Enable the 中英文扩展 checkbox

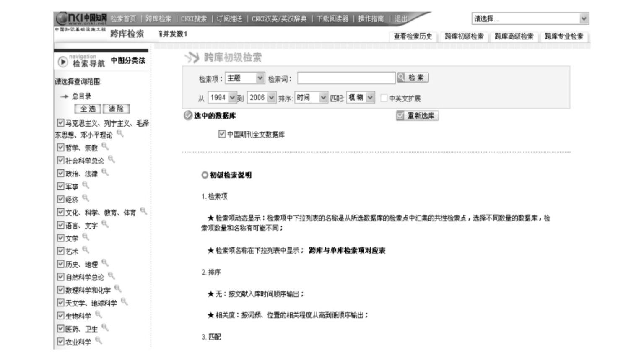coord(384,98)
